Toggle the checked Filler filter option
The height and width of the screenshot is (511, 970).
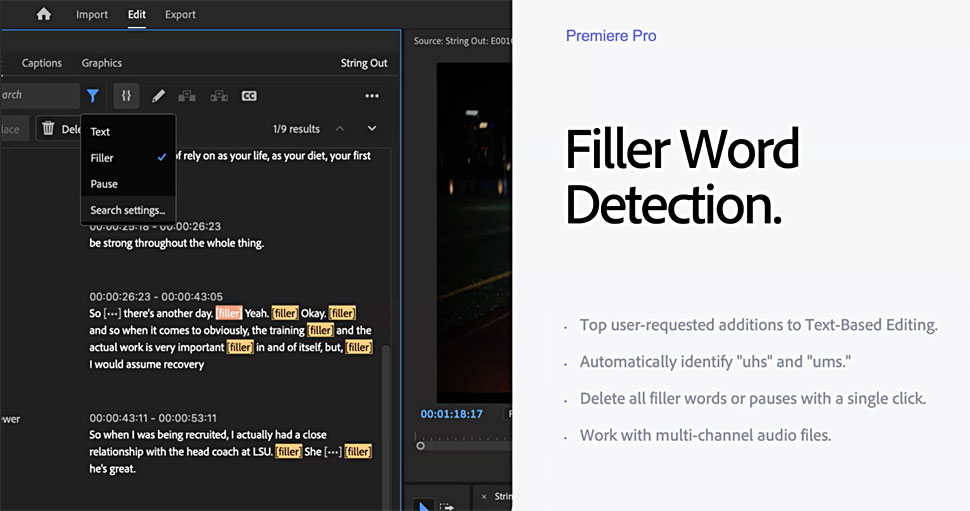point(128,158)
